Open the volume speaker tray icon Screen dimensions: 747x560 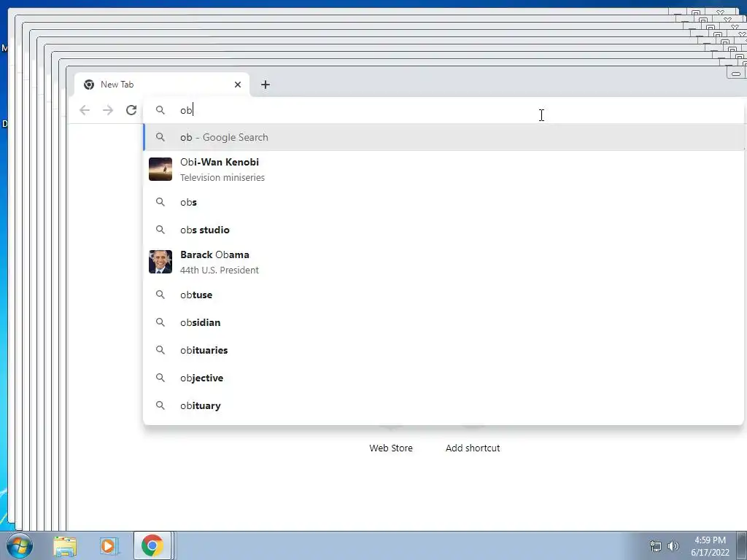pos(673,546)
